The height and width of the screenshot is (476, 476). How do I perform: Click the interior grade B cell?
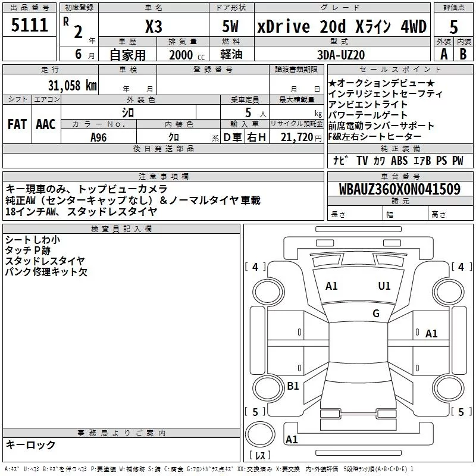pyautogui.click(x=464, y=54)
